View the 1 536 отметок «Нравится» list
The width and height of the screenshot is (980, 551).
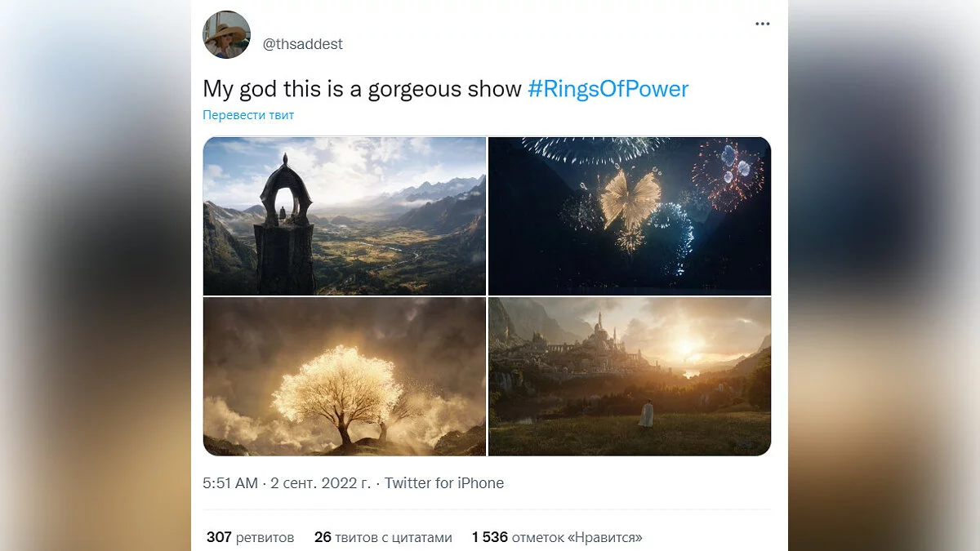(557, 537)
